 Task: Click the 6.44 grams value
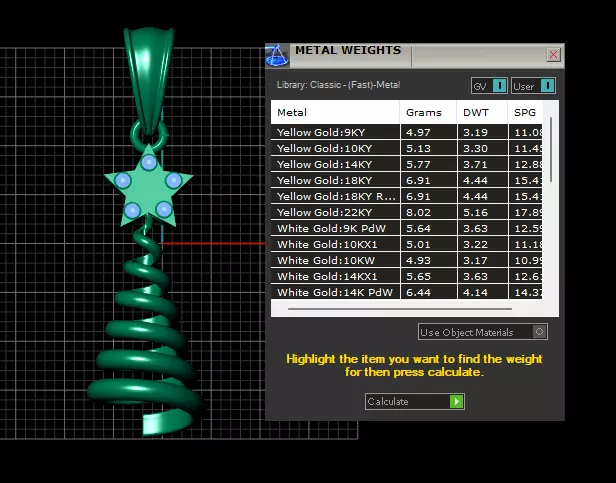pos(418,292)
